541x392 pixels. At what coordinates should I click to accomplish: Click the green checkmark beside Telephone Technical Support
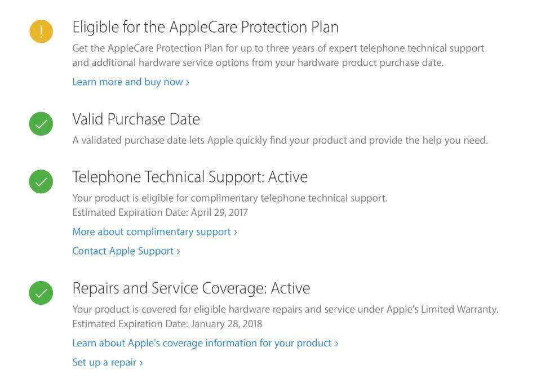click(x=41, y=182)
